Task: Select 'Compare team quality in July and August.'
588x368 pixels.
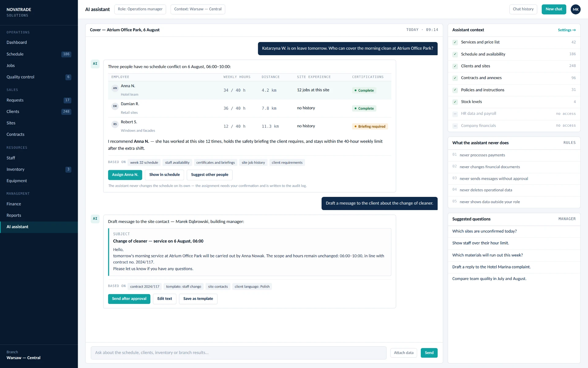Action: 514,279
